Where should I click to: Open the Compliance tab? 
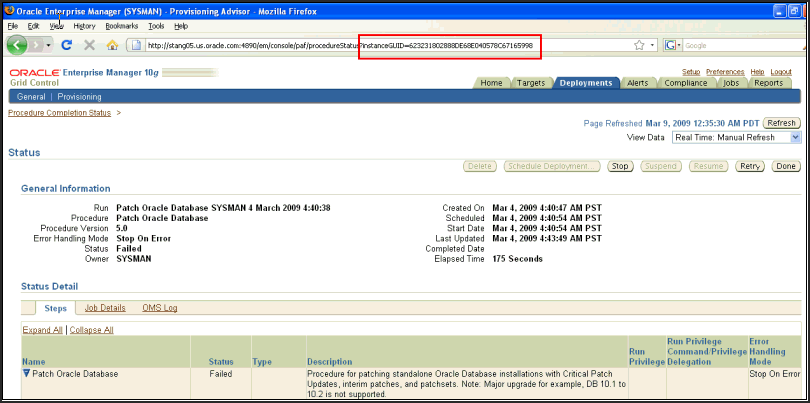(x=686, y=83)
